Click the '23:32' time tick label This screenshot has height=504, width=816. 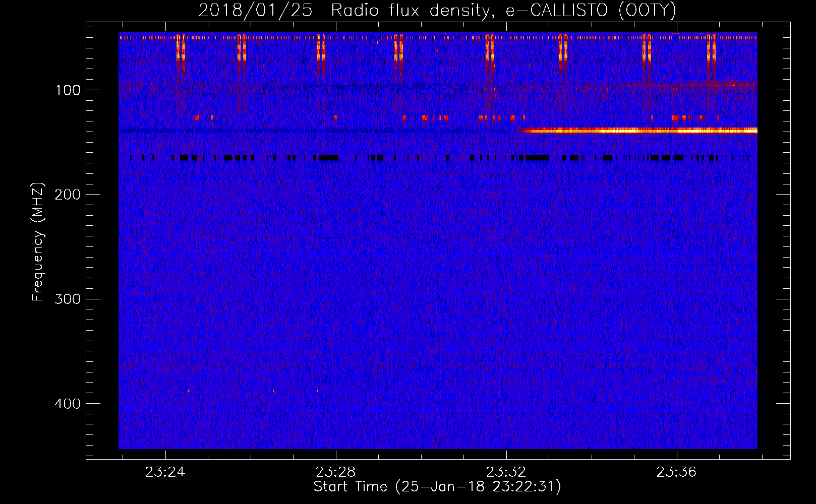506,472
